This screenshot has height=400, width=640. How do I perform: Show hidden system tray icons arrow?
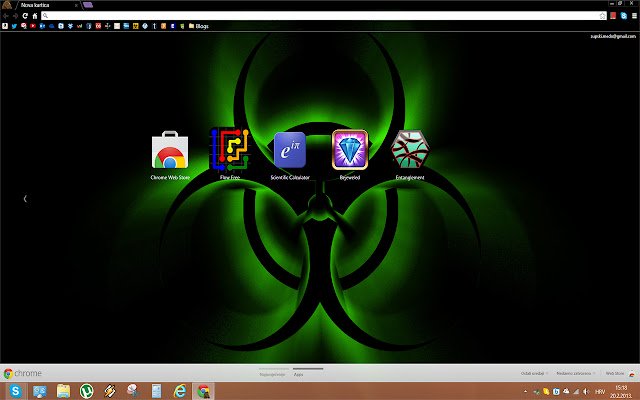[526, 392]
